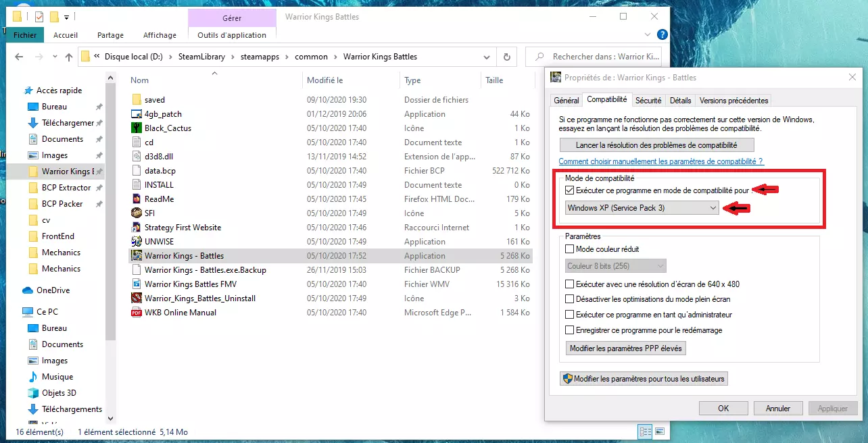The width and height of the screenshot is (868, 443).
Task: Open the Général properties tab
Action: 566,101
